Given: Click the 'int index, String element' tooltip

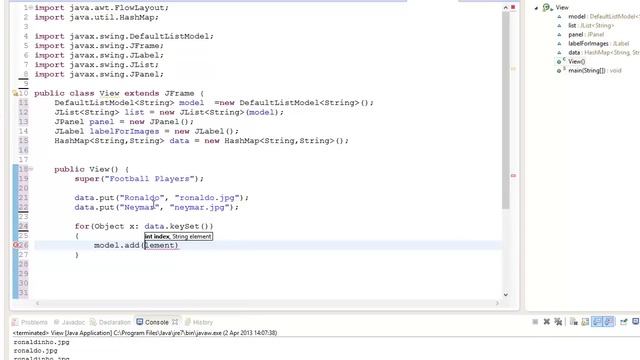Looking at the screenshot, I should 178,236.
